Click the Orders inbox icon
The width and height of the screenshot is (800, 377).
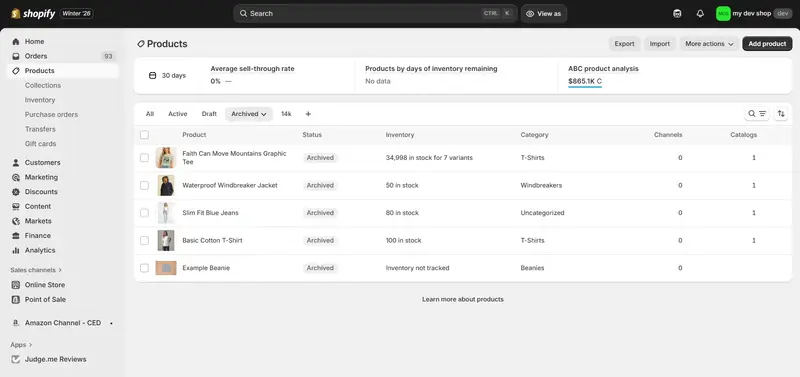coord(16,56)
